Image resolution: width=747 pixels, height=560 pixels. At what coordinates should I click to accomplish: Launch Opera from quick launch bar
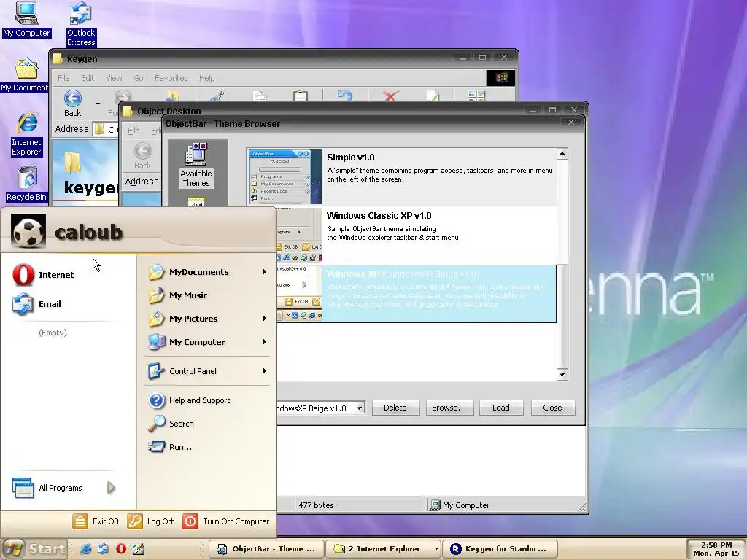pyautogui.click(x=121, y=548)
